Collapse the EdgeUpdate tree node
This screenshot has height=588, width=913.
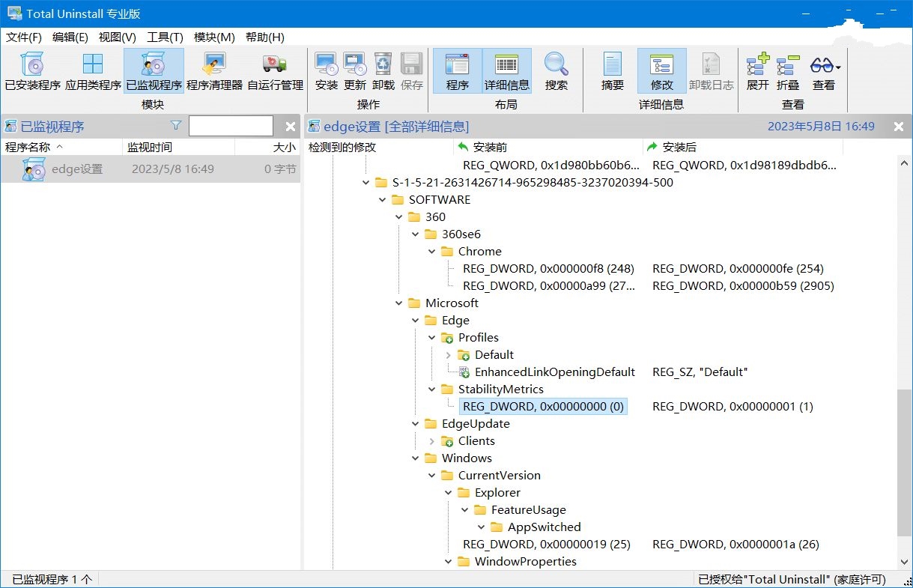tap(415, 424)
